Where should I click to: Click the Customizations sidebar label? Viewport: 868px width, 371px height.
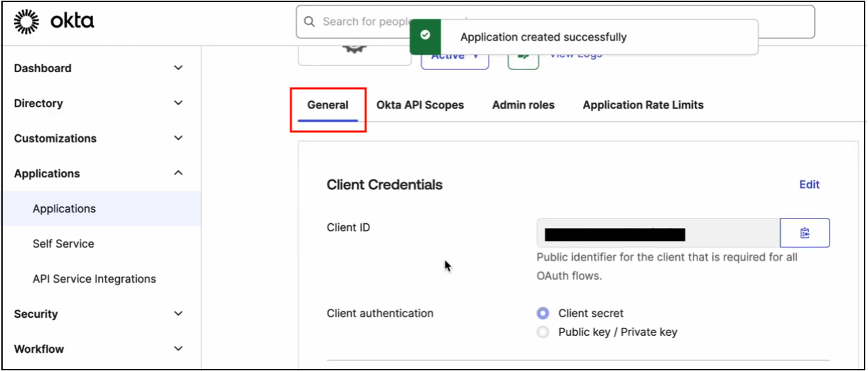click(x=55, y=138)
